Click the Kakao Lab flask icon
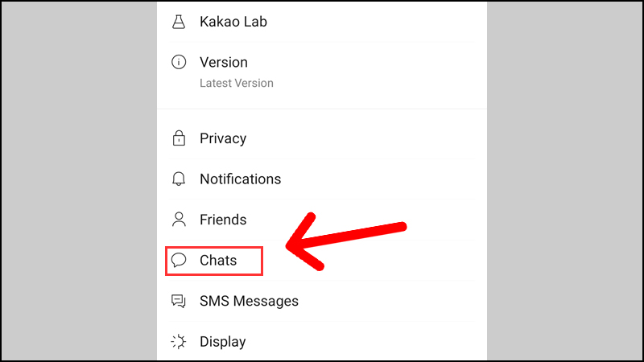 point(179,22)
